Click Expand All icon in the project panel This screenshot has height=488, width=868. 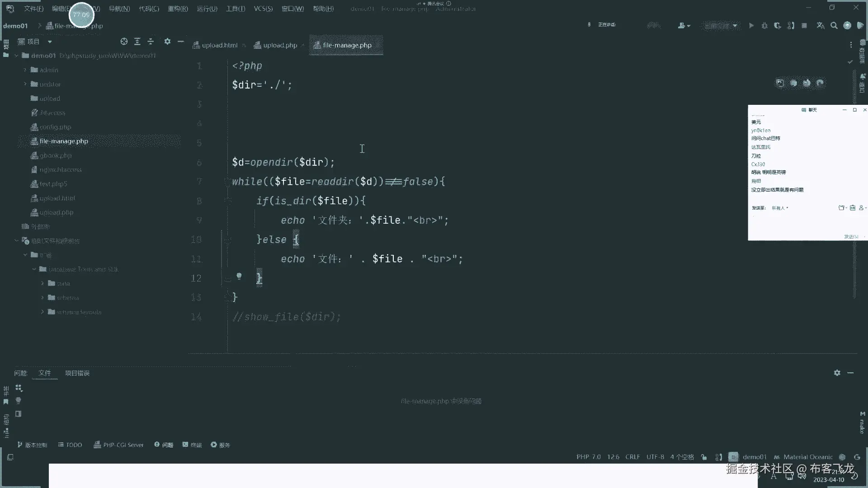(x=137, y=42)
